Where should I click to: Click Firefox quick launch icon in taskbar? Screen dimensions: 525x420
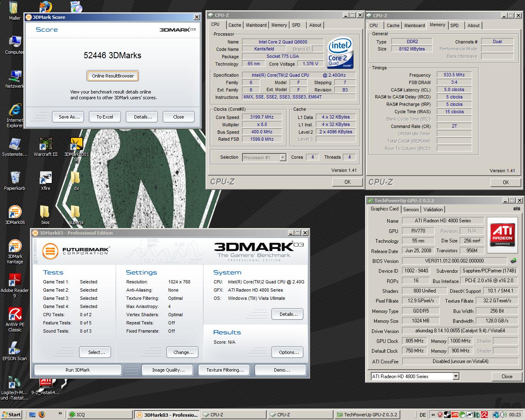42,415
